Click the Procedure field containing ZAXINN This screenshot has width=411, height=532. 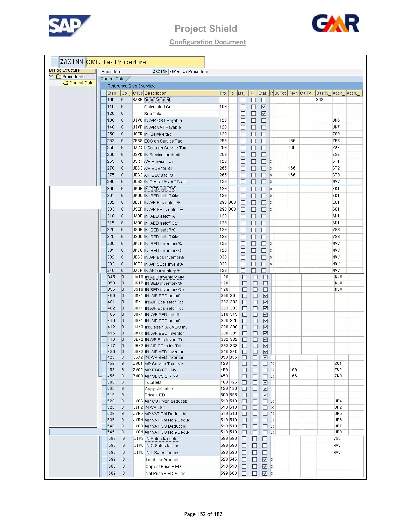pyautogui.click(x=160, y=72)
